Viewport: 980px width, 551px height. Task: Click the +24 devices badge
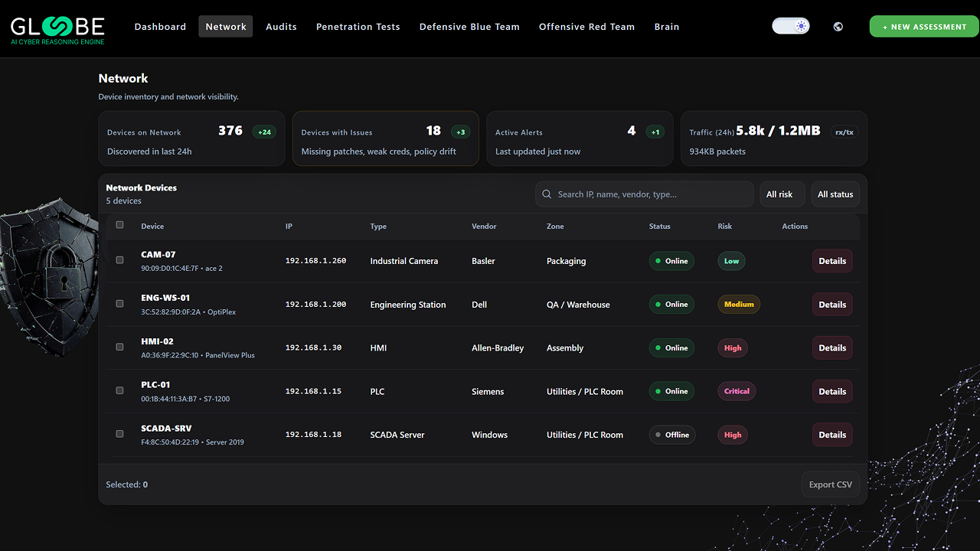(x=264, y=132)
